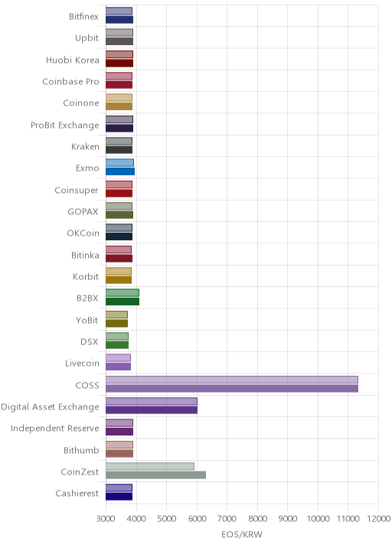This screenshot has width=392, height=548.
Task: Click the Digital Asset Exchange dark bar
Action: pyautogui.click(x=152, y=410)
